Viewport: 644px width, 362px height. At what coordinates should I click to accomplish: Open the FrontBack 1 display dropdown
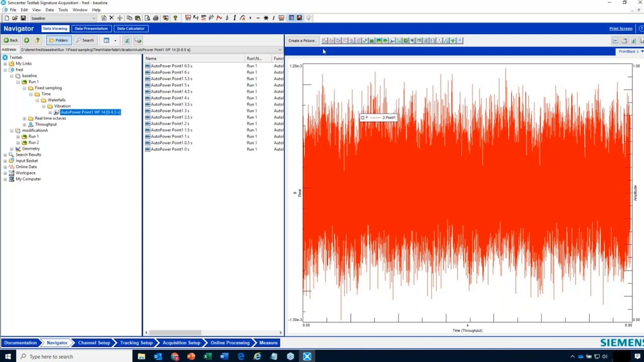click(642, 51)
